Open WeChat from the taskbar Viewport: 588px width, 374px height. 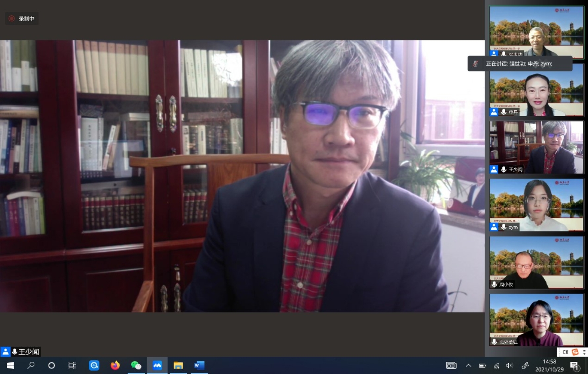point(136,366)
